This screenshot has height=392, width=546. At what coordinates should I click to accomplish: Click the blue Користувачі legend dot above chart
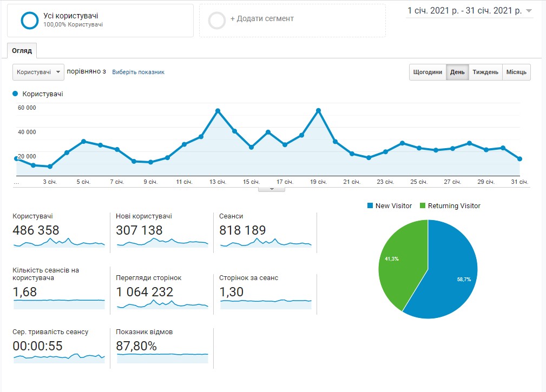[x=15, y=94]
